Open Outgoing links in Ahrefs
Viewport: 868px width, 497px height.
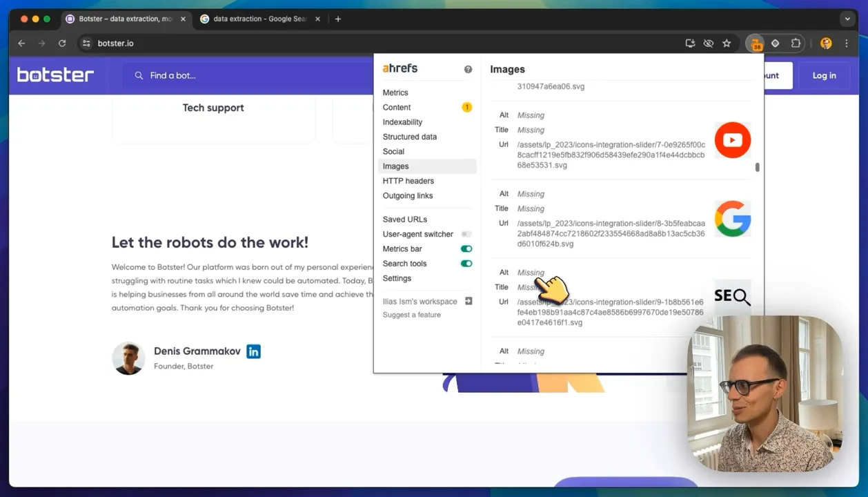coord(408,195)
